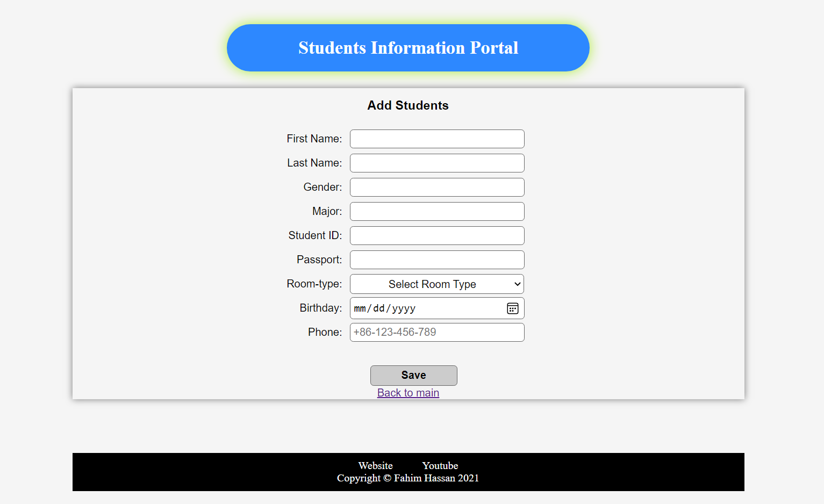Expand the Select Room Type dropdown
This screenshot has height=504, width=824.
(436, 284)
